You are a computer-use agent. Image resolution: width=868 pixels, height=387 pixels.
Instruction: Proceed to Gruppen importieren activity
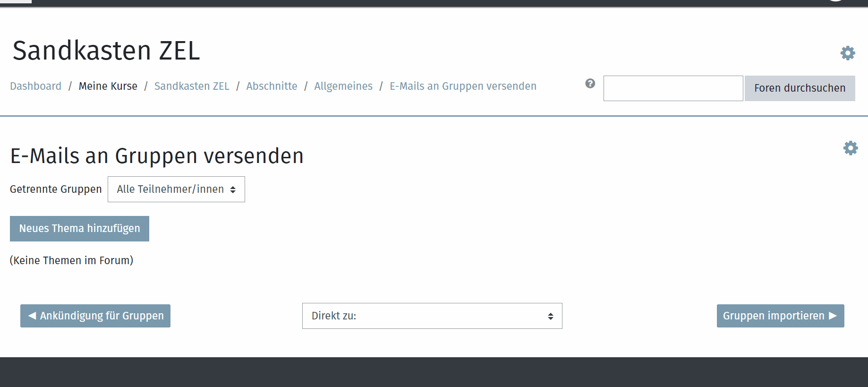tap(780, 316)
